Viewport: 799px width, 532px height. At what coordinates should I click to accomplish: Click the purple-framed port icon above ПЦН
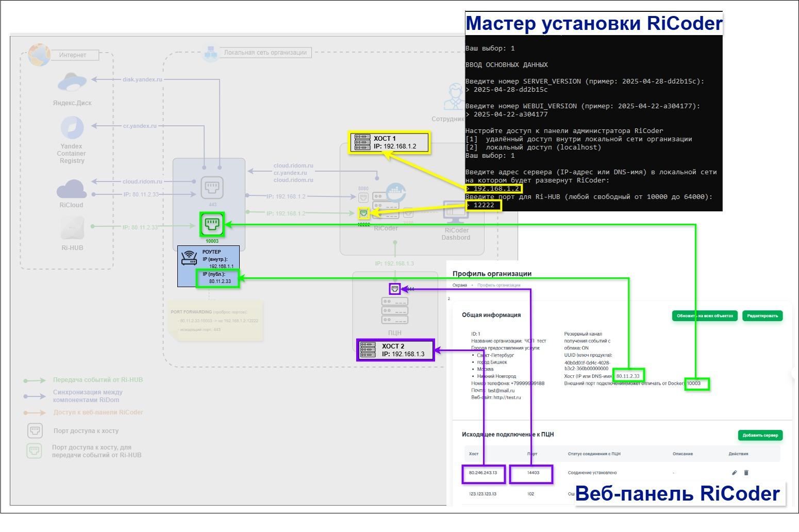coord(395,289)
